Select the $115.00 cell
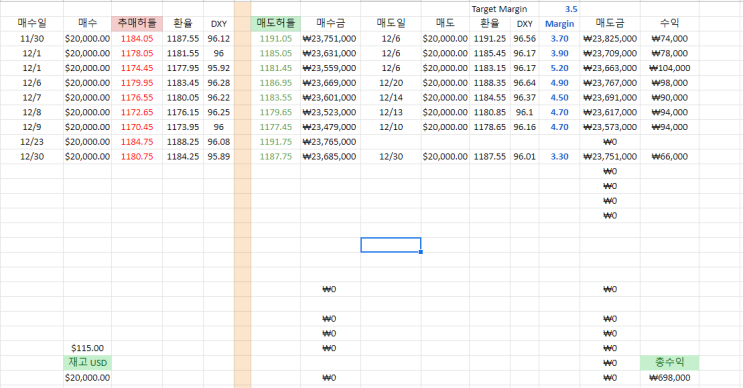Viewport: 743px width, 388px height. tap(88, 348)
